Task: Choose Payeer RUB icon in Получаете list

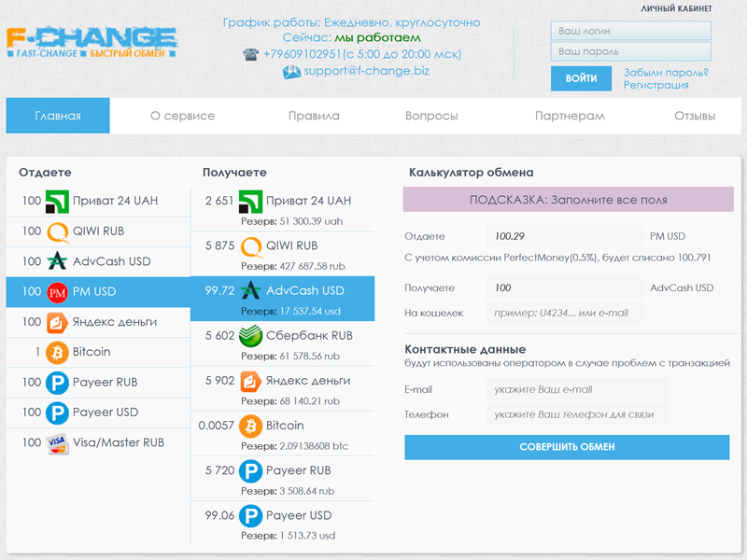Action: coord(250,471)
